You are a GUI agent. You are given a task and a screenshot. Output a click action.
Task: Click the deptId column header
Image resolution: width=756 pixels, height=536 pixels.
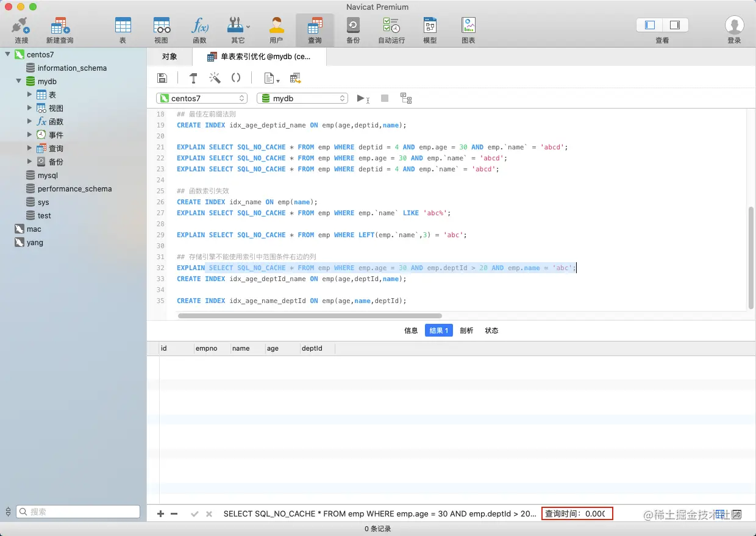(x=317, y=348)
